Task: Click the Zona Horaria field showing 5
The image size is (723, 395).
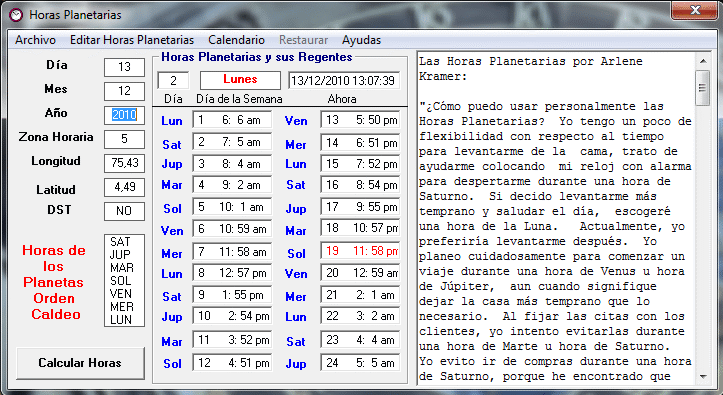Action: (124, 139)
